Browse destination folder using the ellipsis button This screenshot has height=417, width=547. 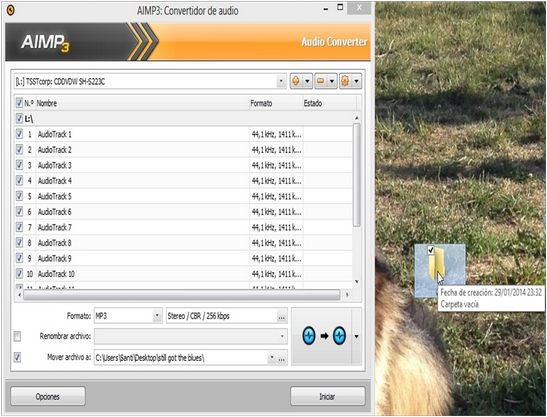282,358
